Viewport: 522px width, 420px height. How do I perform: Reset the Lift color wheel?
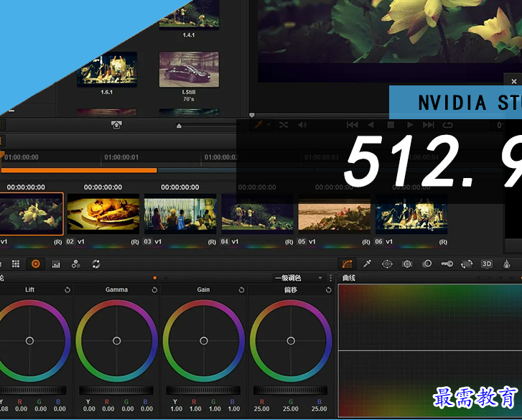click(67, 290)
